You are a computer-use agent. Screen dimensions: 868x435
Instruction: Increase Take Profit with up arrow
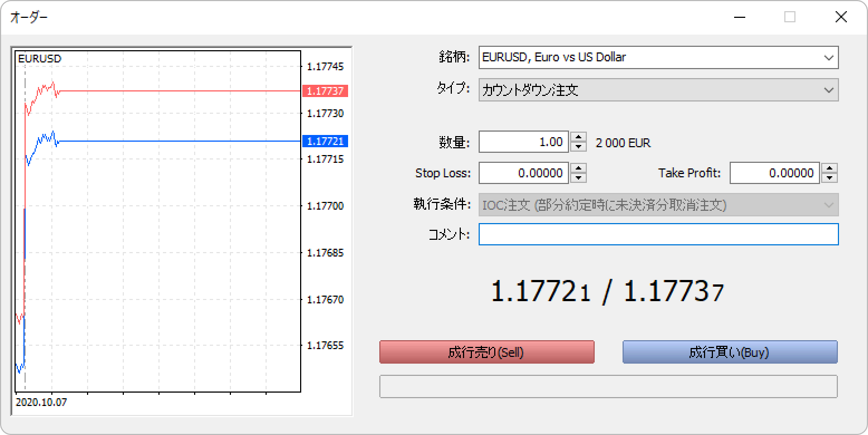pyautogui.click(x=830, y=168)
